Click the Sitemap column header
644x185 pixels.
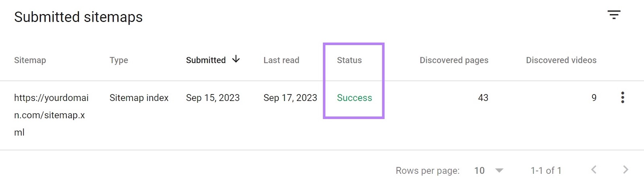(x=30, y=60)
